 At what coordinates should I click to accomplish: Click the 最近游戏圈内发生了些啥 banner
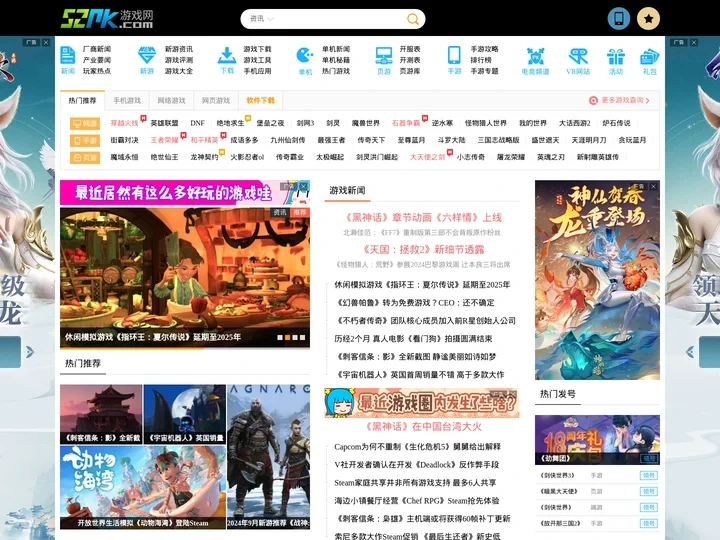(422, 403)
